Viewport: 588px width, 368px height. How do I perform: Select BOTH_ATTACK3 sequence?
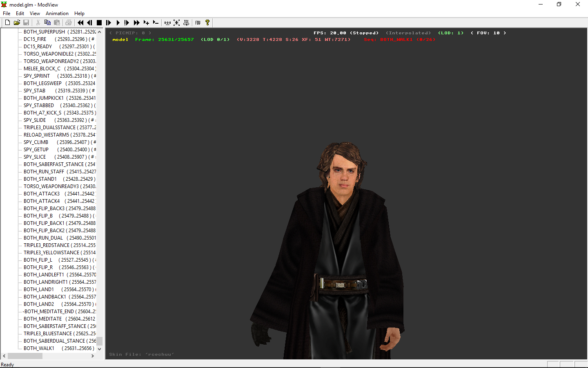click(x=60, y=194)
